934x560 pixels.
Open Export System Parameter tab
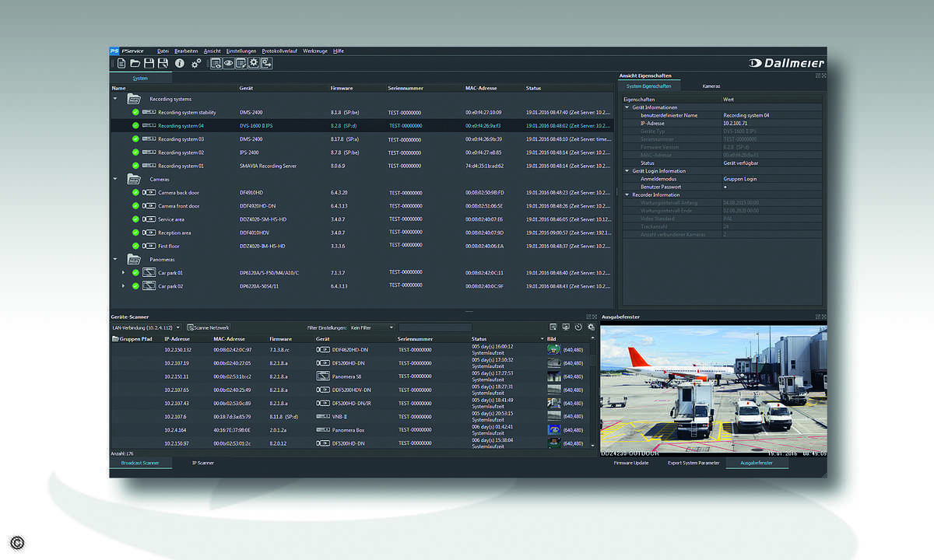[x=693, y=463]
